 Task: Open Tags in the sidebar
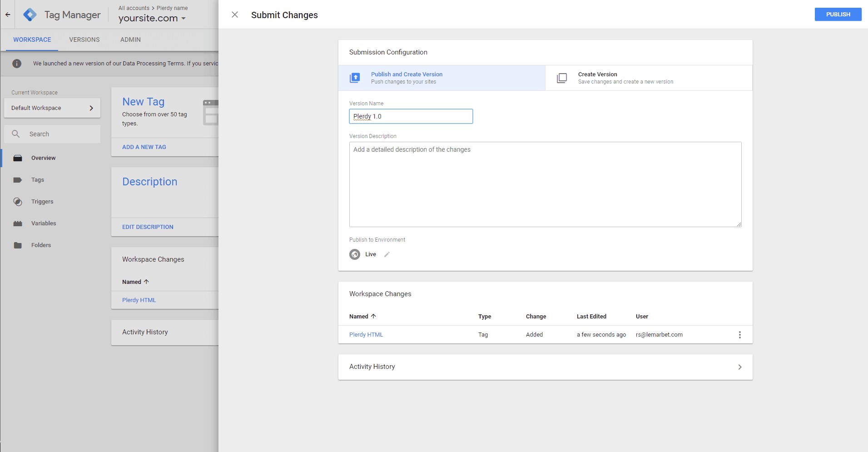38,180
